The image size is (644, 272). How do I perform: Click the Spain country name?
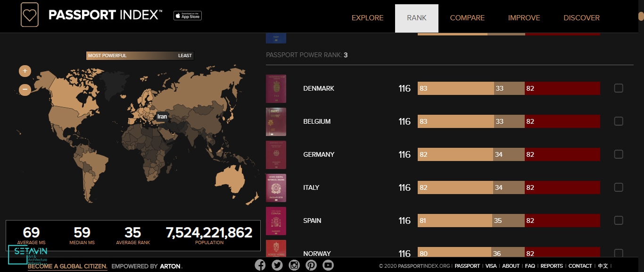pyautogui.click(x=312, y=221)
